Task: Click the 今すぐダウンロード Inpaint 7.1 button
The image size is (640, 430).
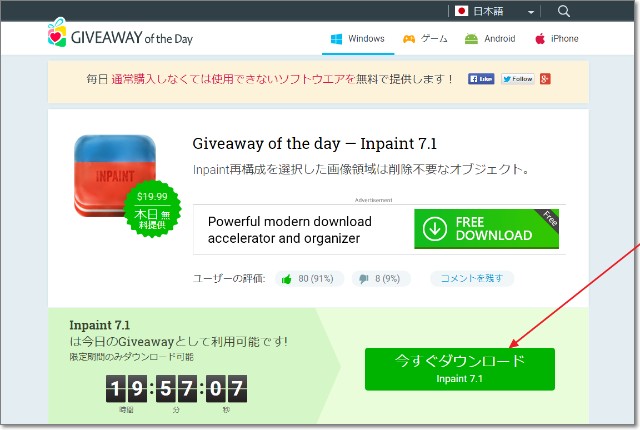Action: point(460,369)
